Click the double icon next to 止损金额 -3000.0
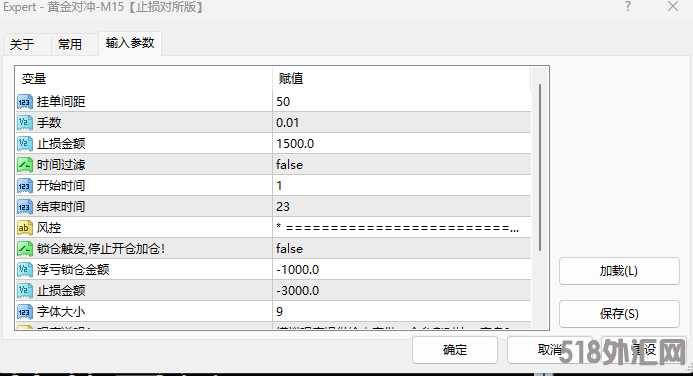This screenshot has height=376, width=693. click(25, 291)
